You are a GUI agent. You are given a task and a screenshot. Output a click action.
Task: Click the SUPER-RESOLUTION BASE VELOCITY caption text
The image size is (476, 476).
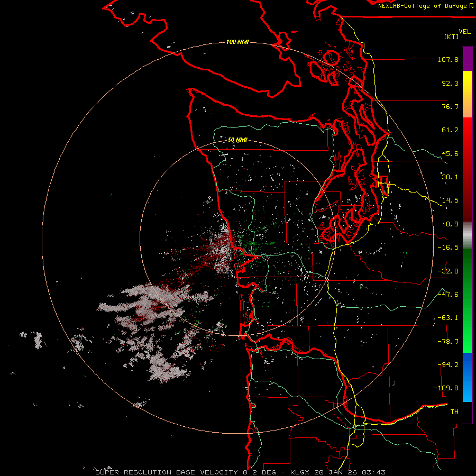pos(167,472)
